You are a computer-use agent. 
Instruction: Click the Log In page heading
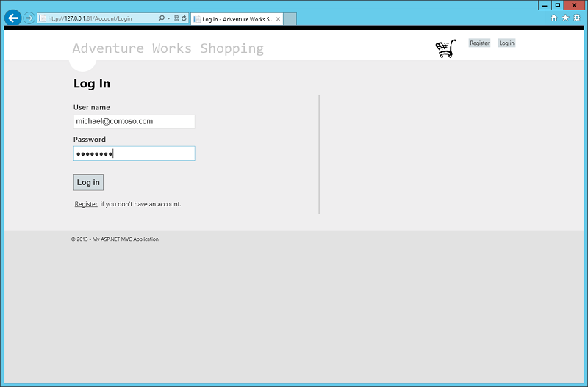pos(92,83)
